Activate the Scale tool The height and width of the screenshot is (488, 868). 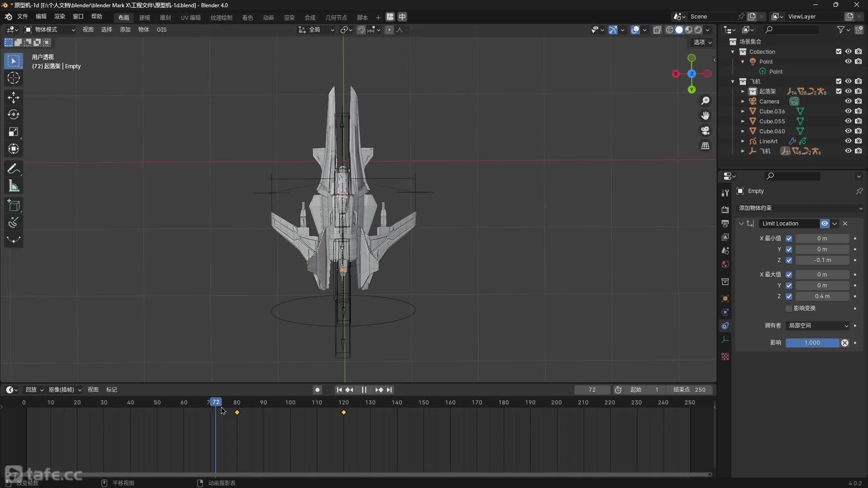click(14, 131)
